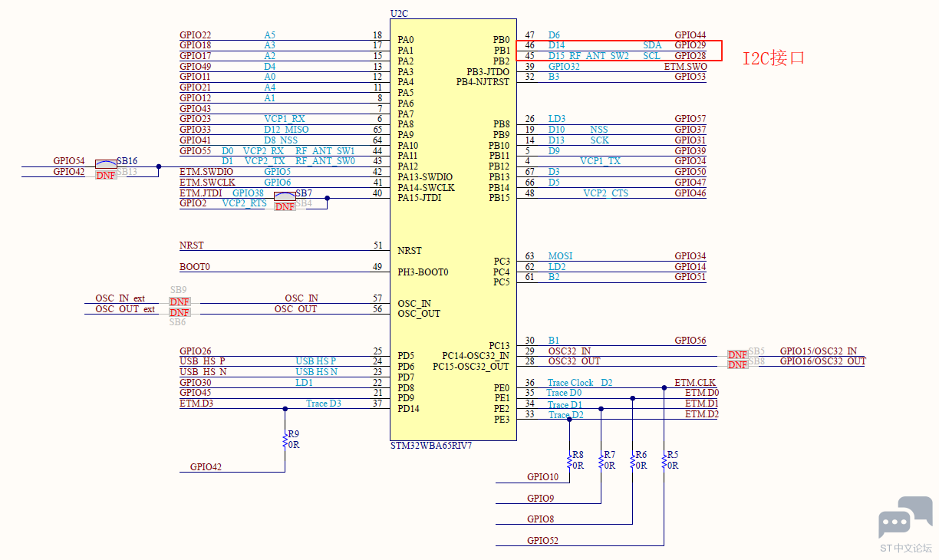Image resolution: width=939 pixels, height=560 pixels.
Task: Click the PA13-SWDIO pin name
Action: [425, 177]
